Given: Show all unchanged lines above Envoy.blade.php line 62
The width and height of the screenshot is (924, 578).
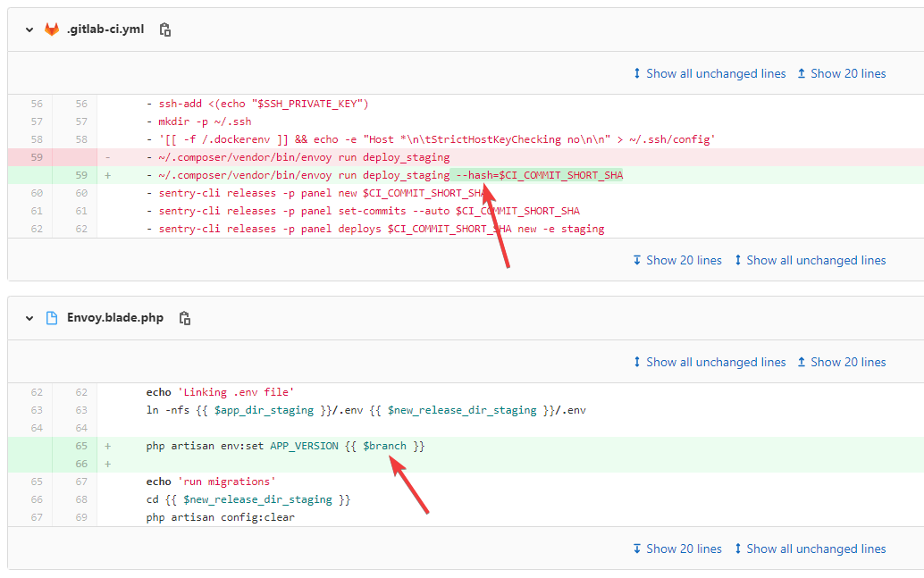Looking at the screenshot, I should point(709,362).
